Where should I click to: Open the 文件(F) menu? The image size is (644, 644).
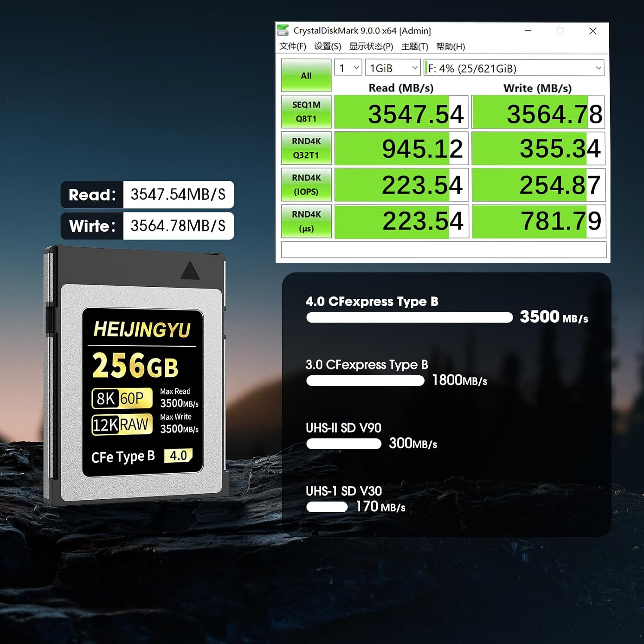pyautogui.click(x=293, y=46)
